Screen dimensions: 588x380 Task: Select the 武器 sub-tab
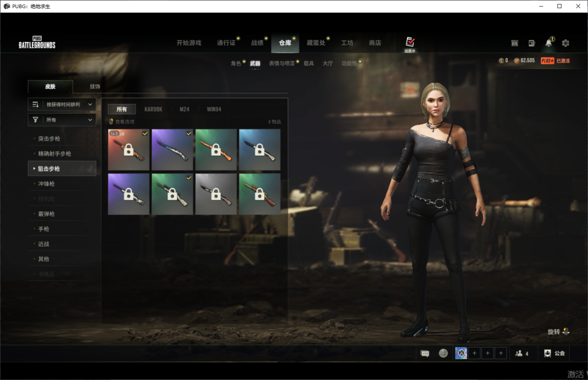pyautogui.click(x=255, y=63)
